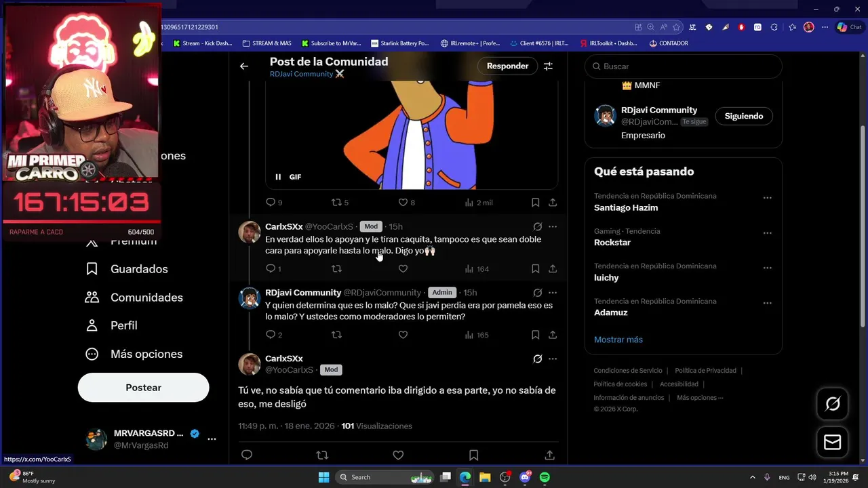This screenshot has width=868, height=488.
Task: Open Copilot Chat button in browser
Action: pos(849,27)
